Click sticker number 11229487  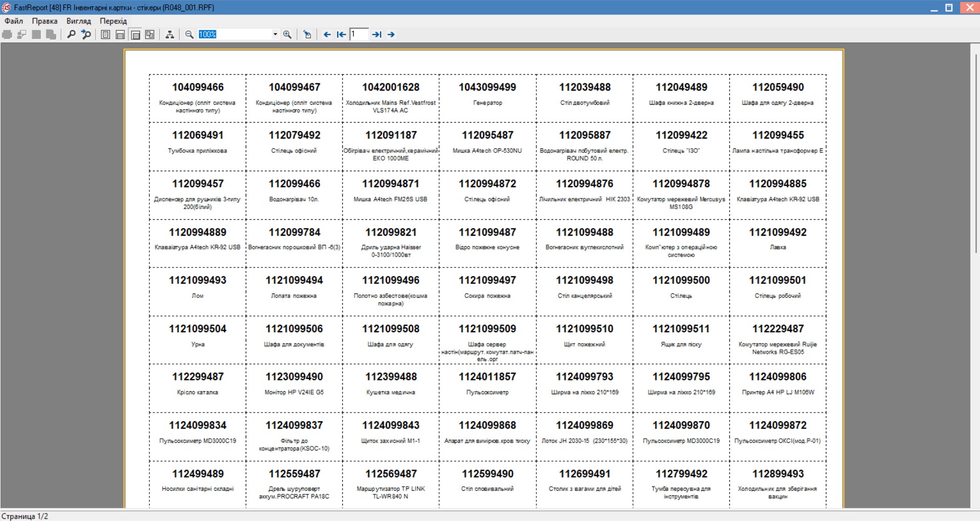click(x=778, y=329)
